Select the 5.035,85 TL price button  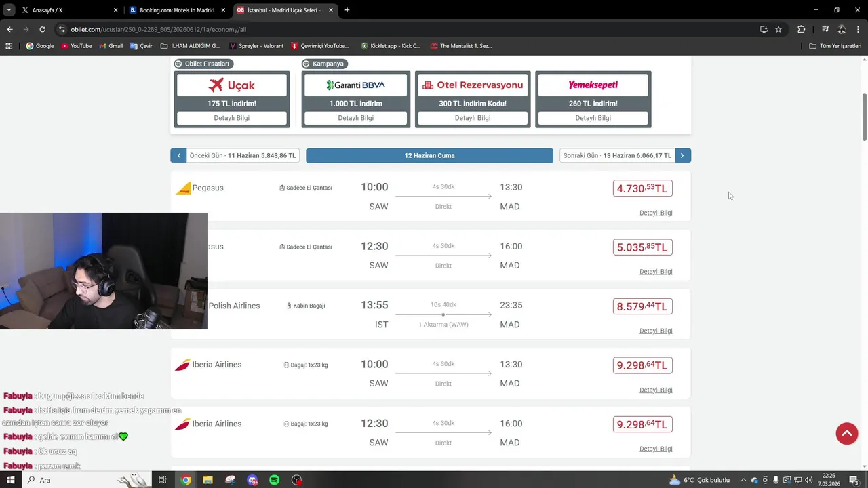point(642,247)
